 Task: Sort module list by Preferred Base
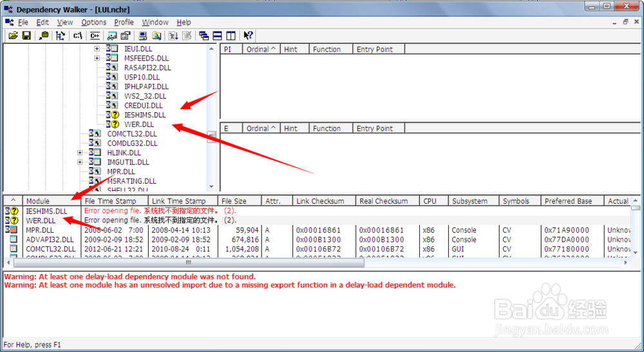pyautogui.click(x=573, y=201)
